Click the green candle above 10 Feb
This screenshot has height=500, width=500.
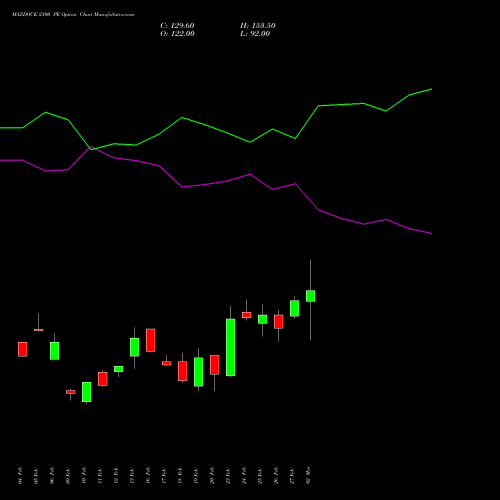[87, 392]
